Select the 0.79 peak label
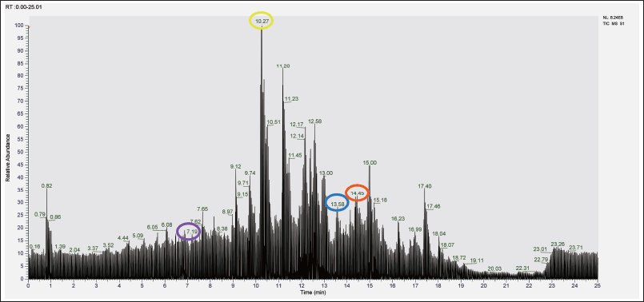The height and width of the screenshot is (302, 644). 40,214
